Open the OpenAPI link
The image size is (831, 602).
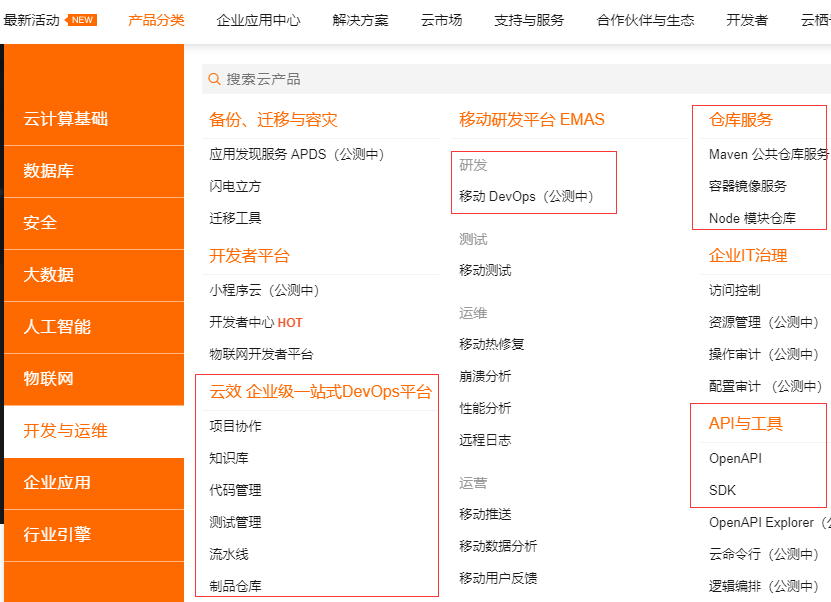click(x=735, y=458)
